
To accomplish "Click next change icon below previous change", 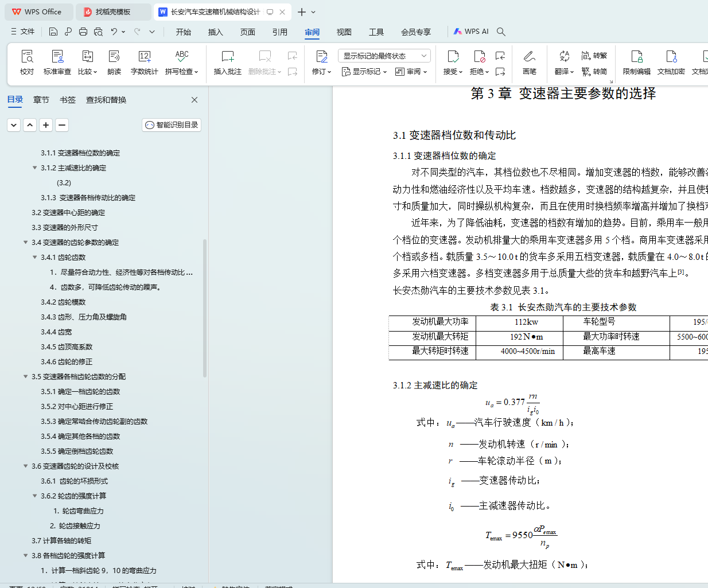I will point(500,71).
